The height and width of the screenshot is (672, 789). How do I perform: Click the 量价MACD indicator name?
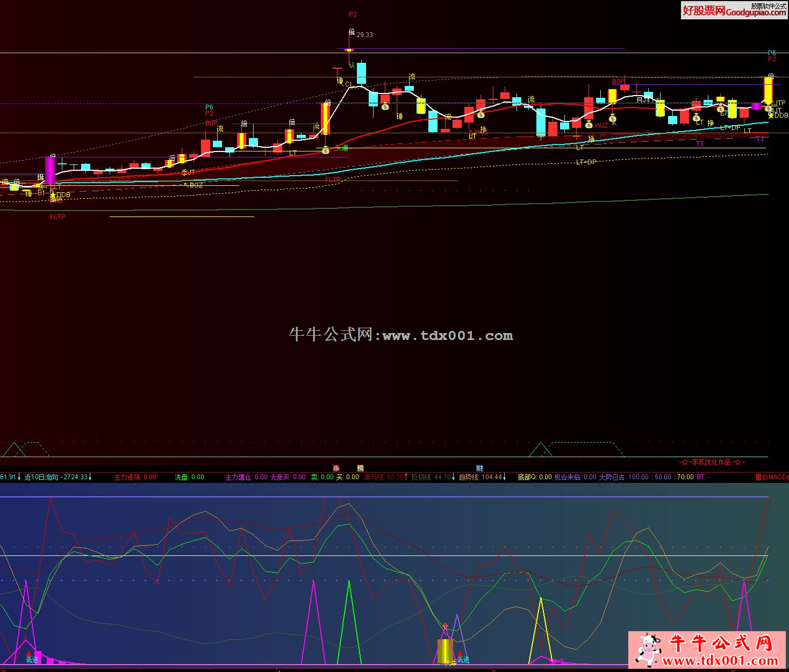pos(772,477)
